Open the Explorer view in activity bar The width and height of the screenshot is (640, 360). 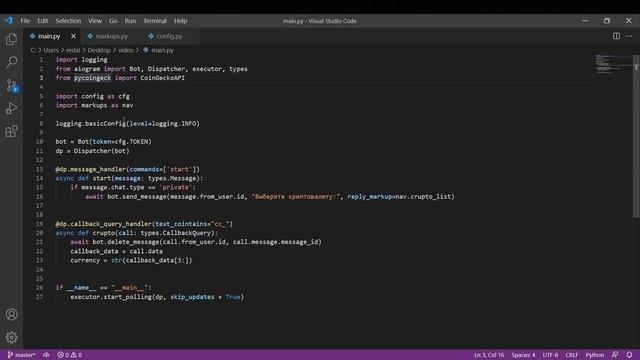[11, 40]
